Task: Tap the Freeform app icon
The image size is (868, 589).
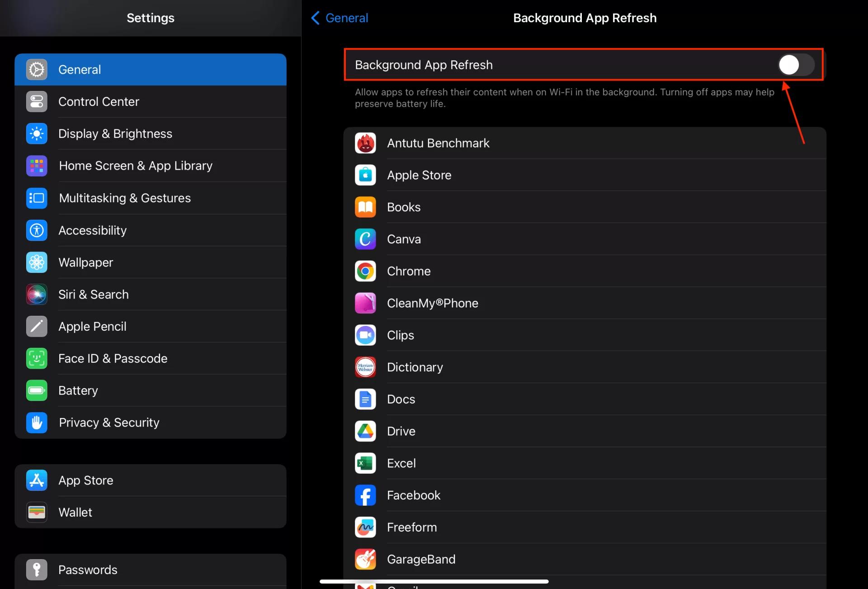Action: [365, 527]
